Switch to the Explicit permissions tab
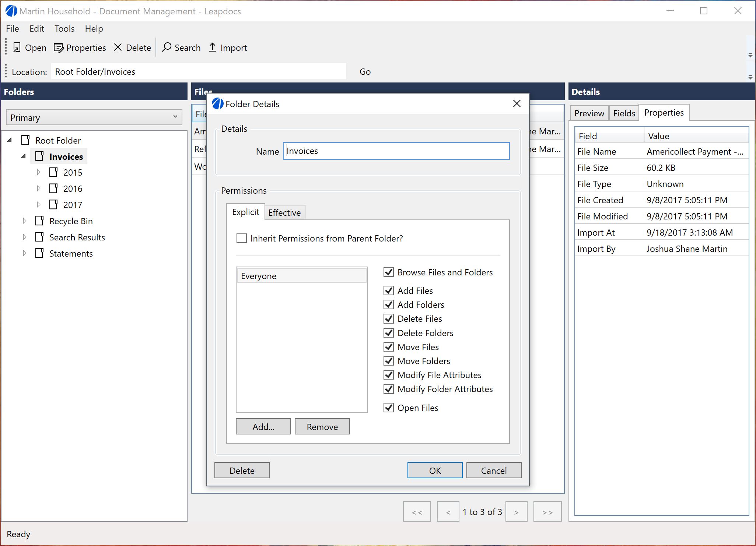 [246, 212]
